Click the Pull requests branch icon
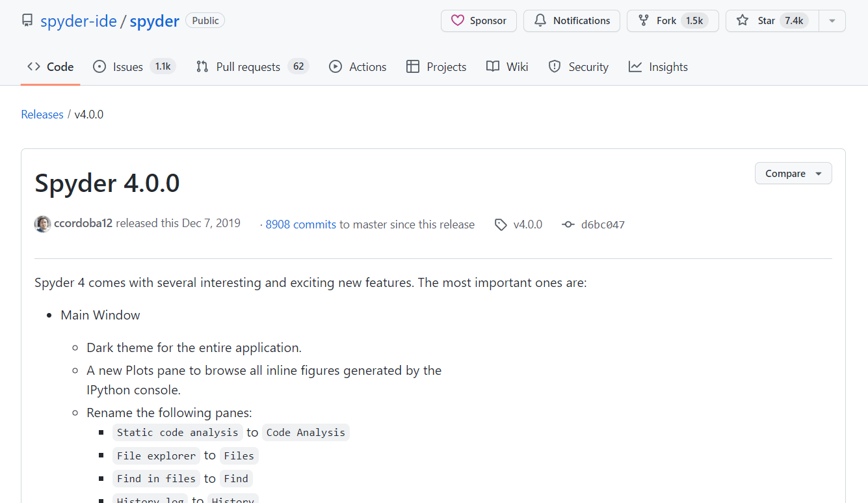Image resolution: width=868 pixels, height=503 pixels. [202, 66]
